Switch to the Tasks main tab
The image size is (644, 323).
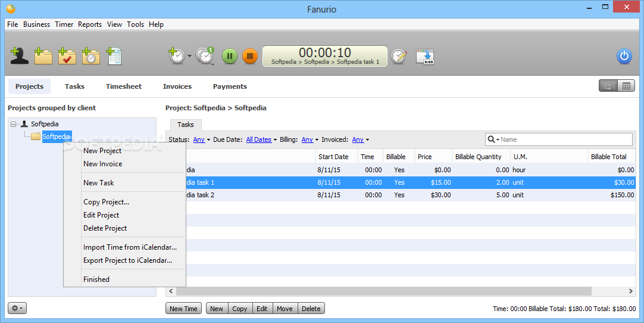(x=75, y=86)
